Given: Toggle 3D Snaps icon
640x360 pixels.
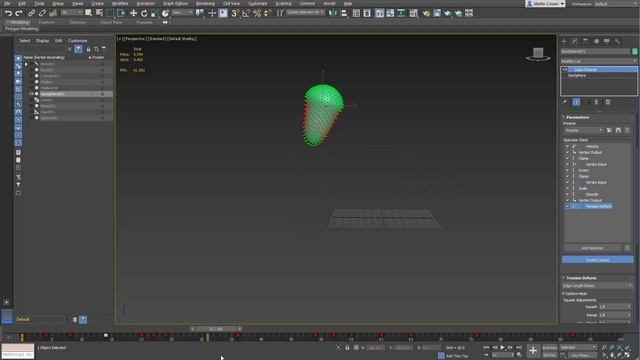Looking at the screenshot, I should coord(235,13).
